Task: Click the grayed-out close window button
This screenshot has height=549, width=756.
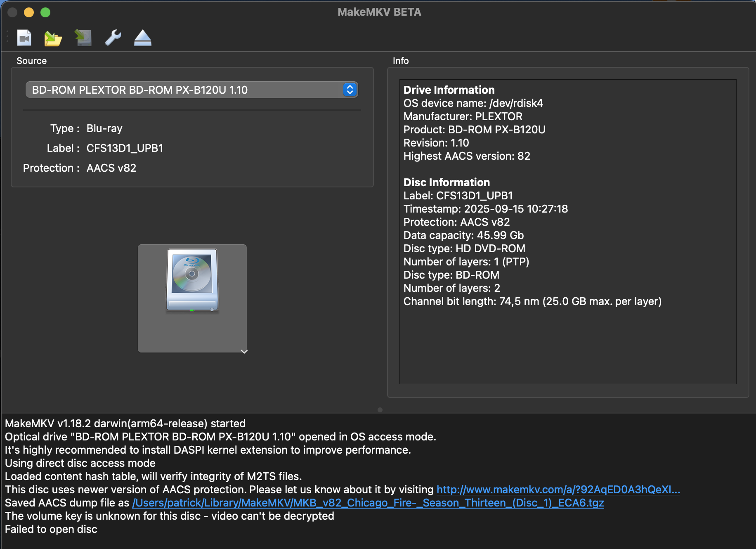Action: (x=12, y=12)
